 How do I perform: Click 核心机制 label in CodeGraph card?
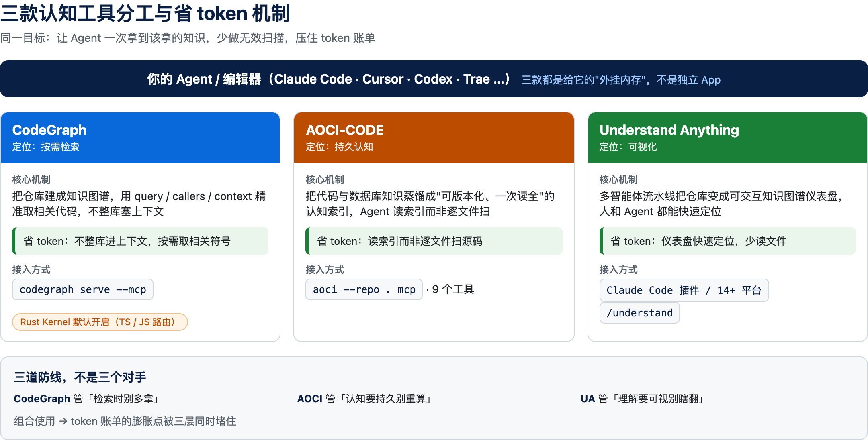(x=31, y=179)
